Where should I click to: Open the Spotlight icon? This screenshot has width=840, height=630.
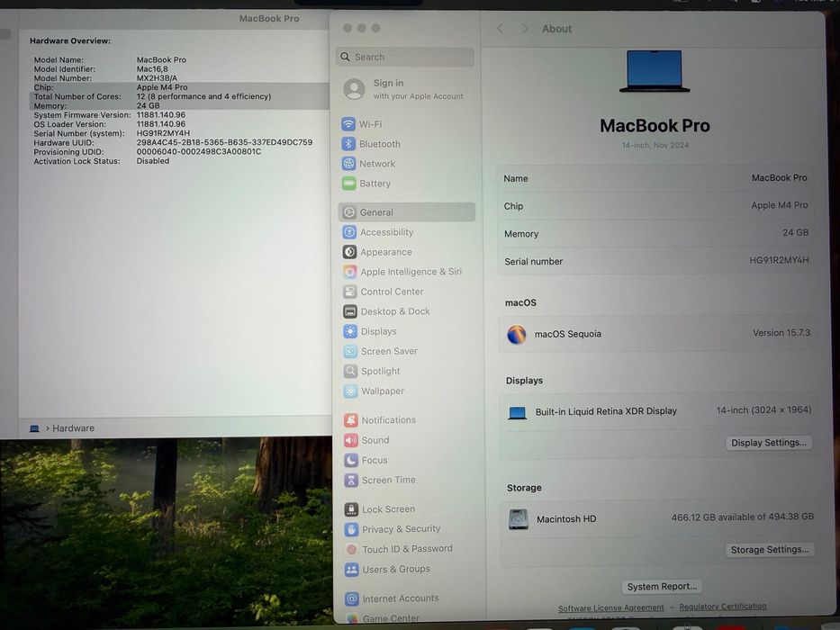(x=350, y=371)
